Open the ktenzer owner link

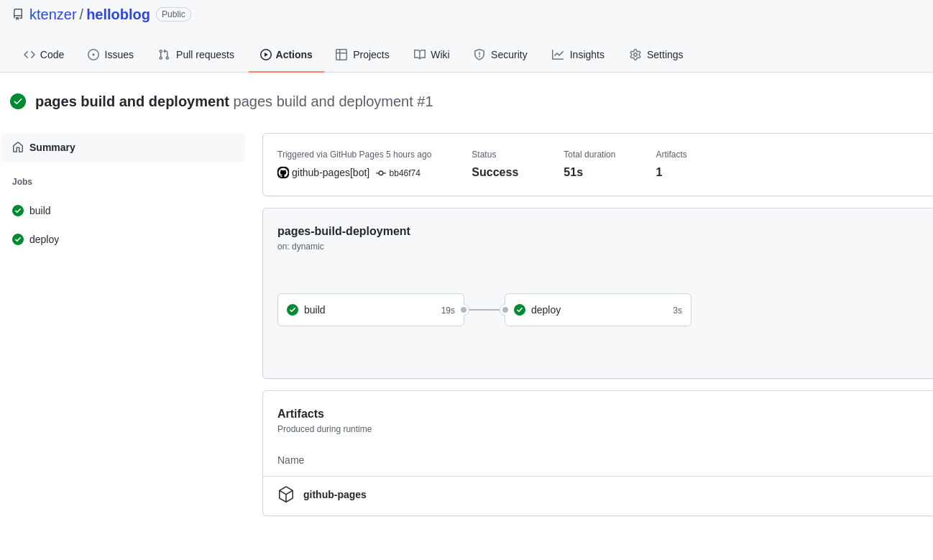coord(53,14)
